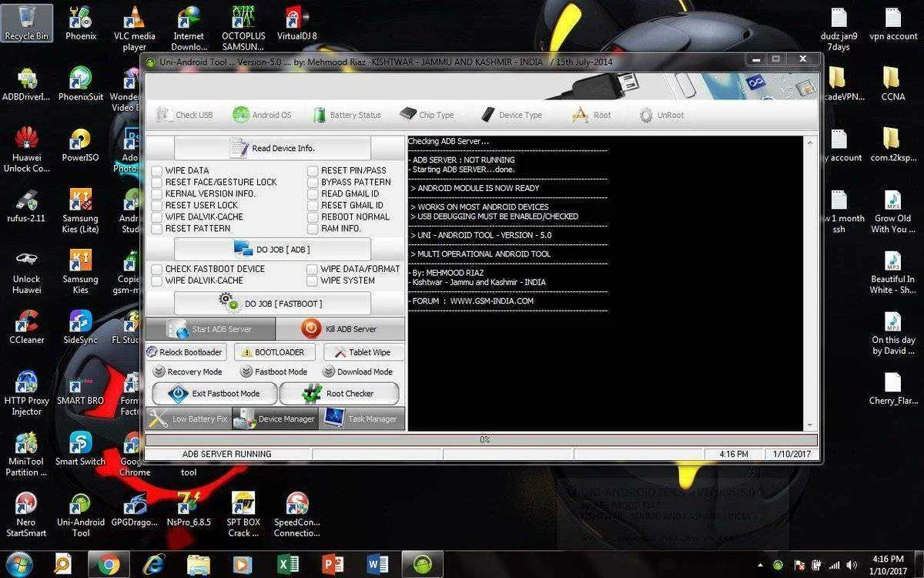This screenshot has height=578, width=924.
Task: Open the VirtualDJ 8 desktop icon
Action: pyautogui.click(x=297, y=23)
